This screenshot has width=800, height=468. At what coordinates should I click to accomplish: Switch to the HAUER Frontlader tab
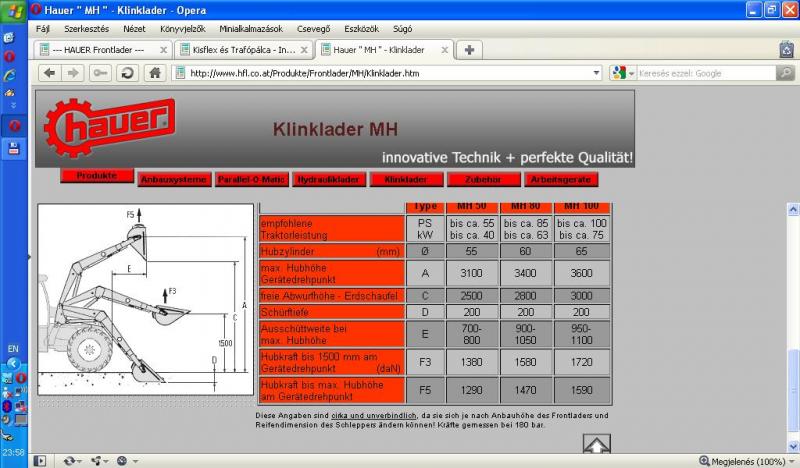(x=103, y=50)
